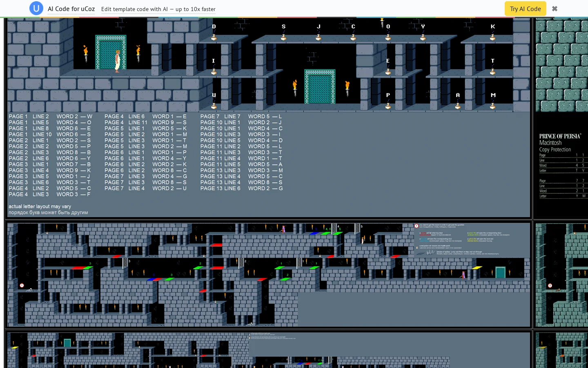Click the potion labeled J

tap(318, 37)
